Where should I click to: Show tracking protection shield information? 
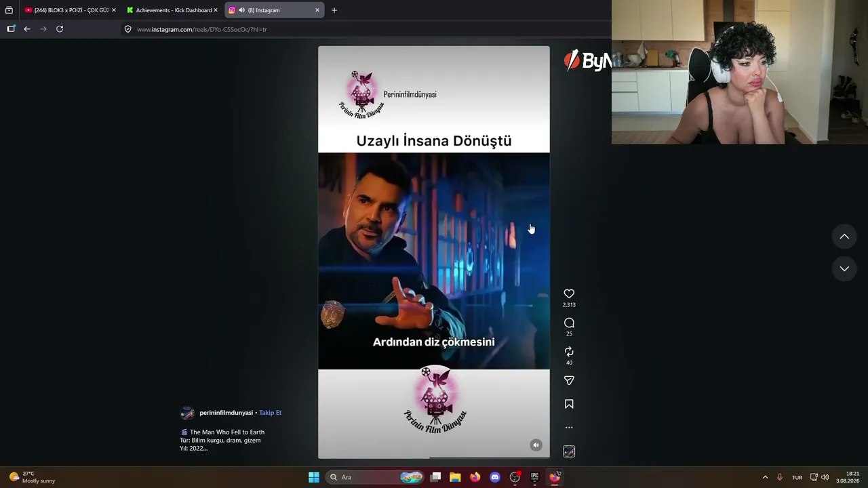pyautogui.click(x=127, y=29)
